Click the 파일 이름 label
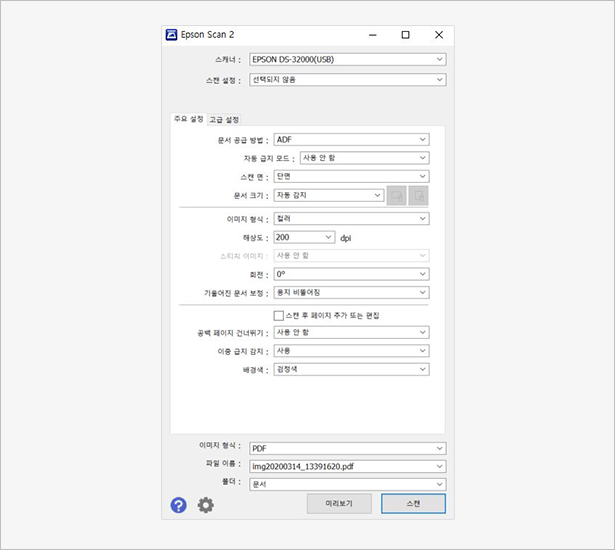Screen dimensions: 615x550 pyautogui.click(x=223, y=463)
